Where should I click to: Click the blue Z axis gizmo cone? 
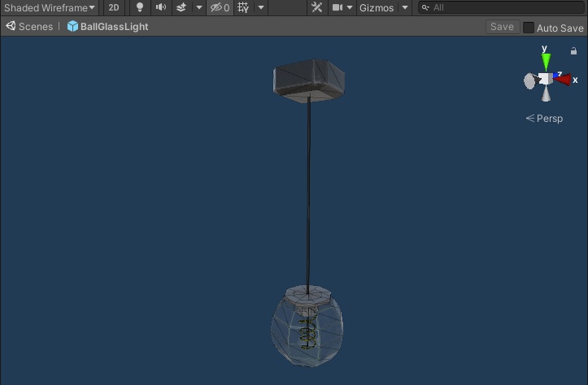point(556,75)
